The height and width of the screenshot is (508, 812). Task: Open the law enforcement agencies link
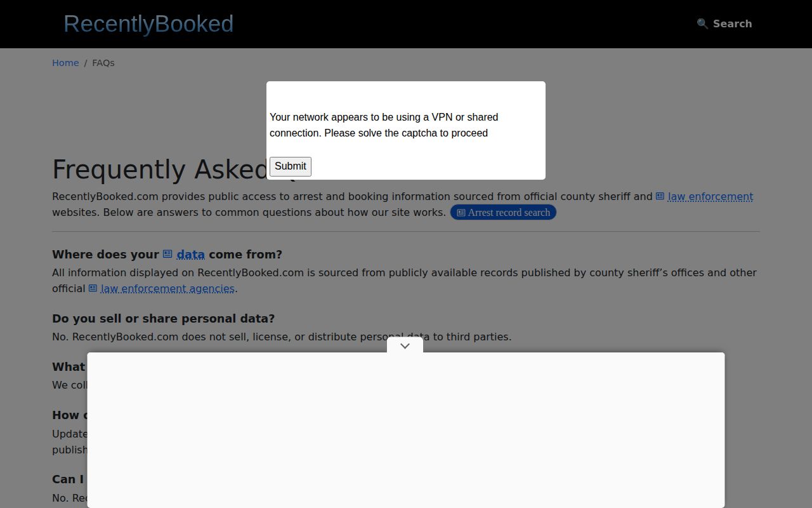(167, 288)
